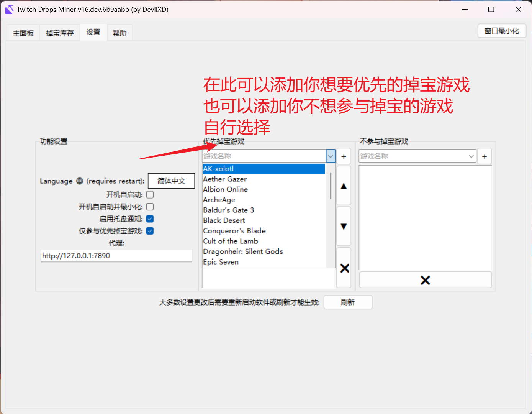Collapse the priority game name dropdown arrow

point(331,156)
